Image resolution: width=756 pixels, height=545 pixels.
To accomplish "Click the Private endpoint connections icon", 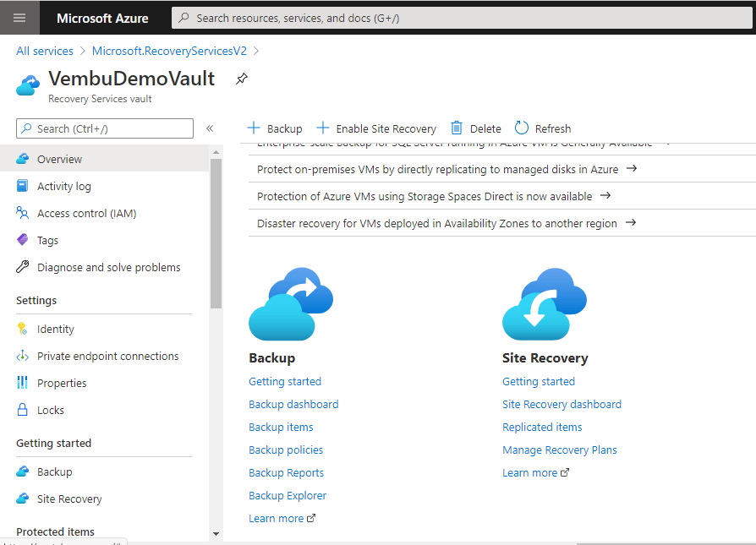I will [x=22, y=356].
